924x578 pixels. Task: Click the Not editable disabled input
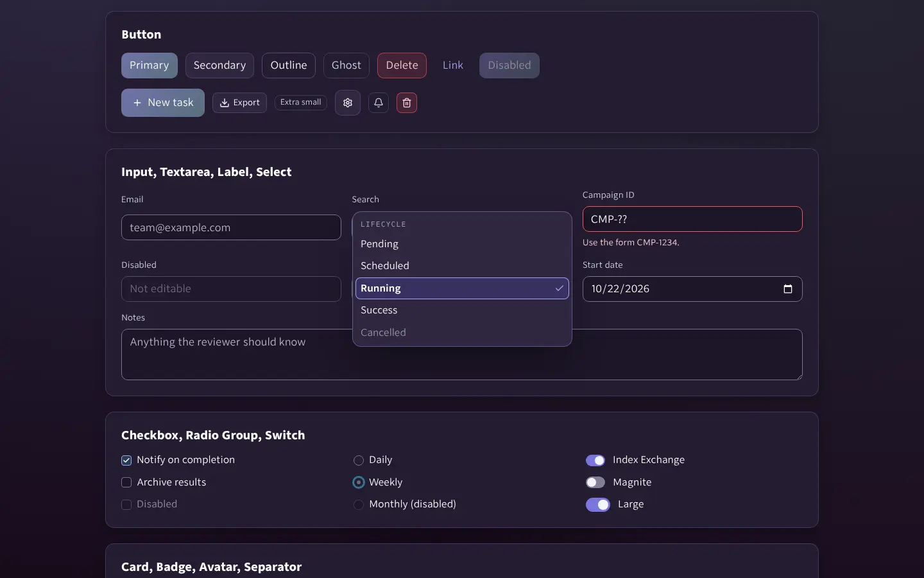(231, 289)
